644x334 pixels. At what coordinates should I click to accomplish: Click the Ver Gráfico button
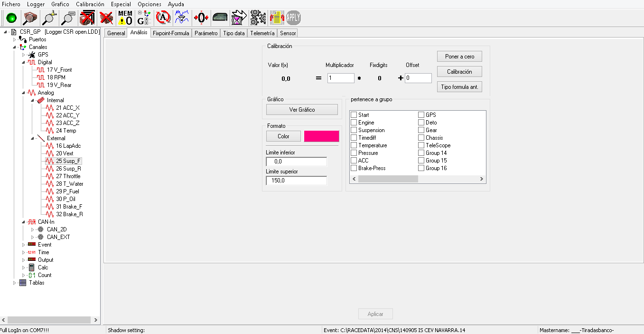pos(302,110)
